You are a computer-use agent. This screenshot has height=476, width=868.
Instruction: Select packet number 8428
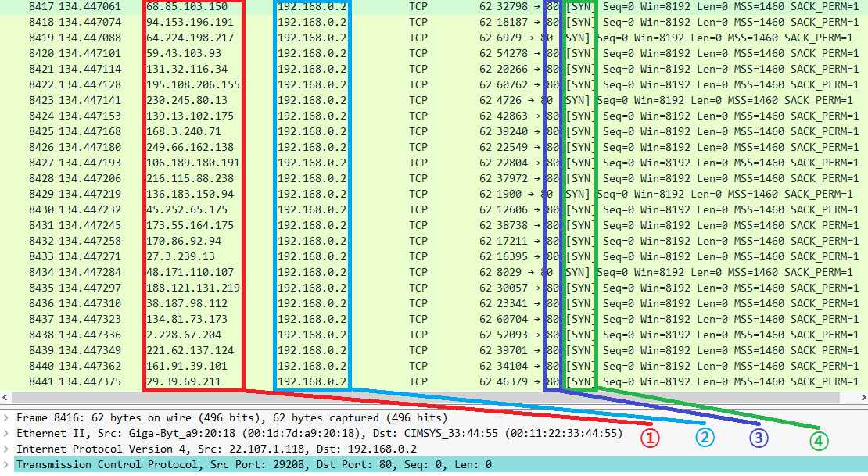(x=434, y=178)
